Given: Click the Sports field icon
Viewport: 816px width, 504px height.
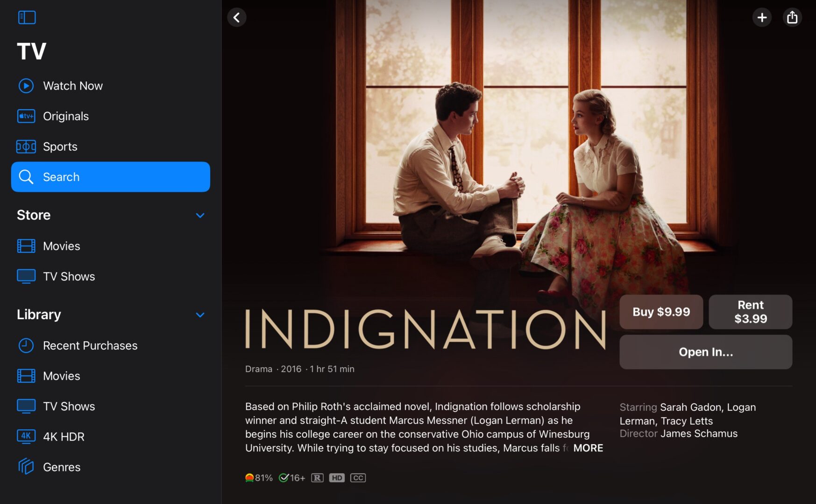Looking at the screenshot, I should point(26,147).
